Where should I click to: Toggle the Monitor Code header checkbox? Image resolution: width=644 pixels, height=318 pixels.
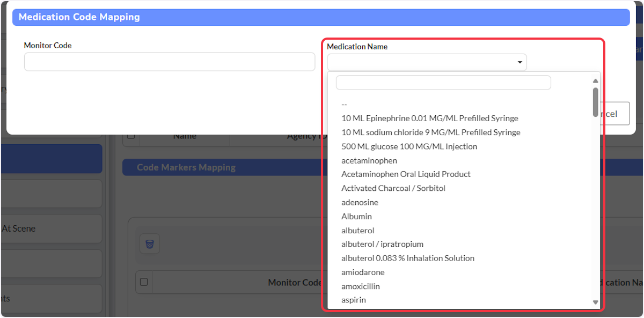[143, 282]
